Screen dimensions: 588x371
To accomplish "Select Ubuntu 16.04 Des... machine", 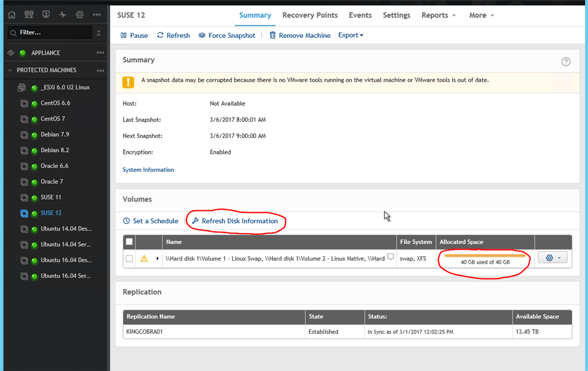I will click(66, 260).
